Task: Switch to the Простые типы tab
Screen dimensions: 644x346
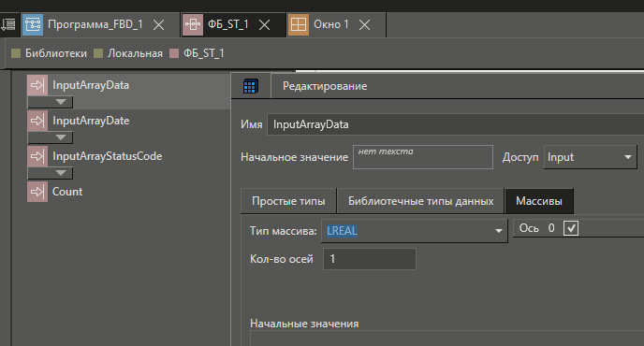Action: point(288,201)
